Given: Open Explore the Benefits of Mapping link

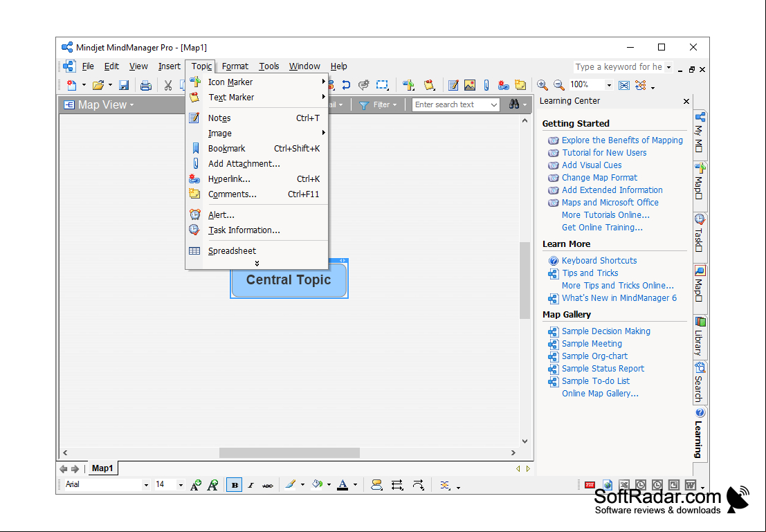Looking at the screenshot, I should pos(622,140).
